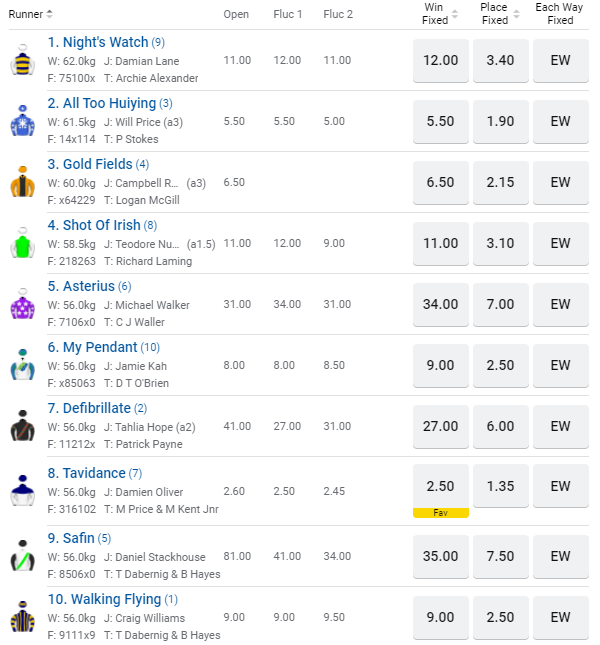
Task: Select Tavidance win odds 2.50
Action: [x=440, y=486]
